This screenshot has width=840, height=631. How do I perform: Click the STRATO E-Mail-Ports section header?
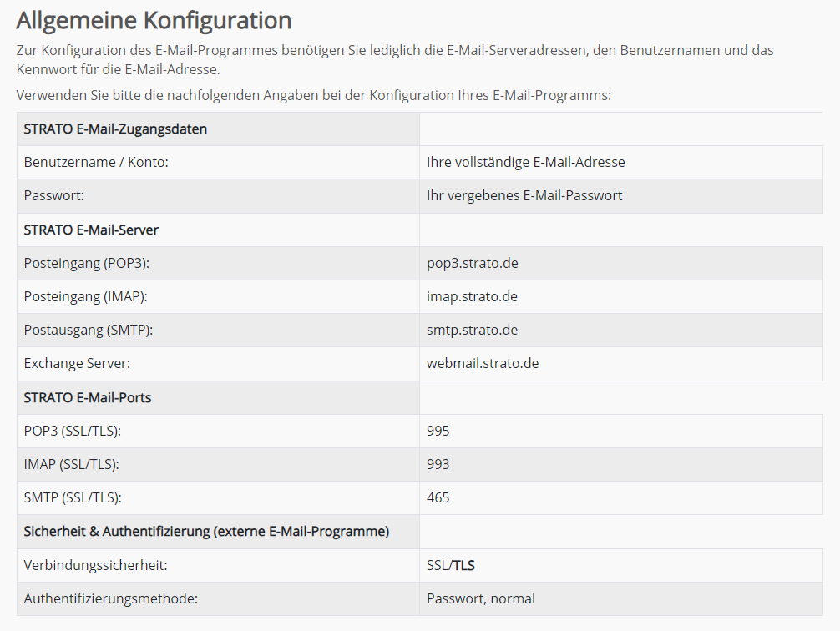88,397
